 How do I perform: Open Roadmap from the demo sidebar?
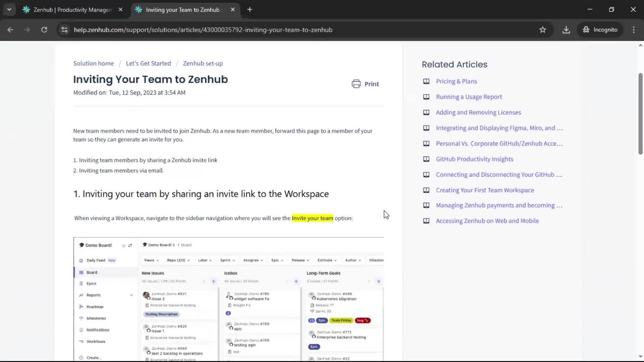[95, 306]
